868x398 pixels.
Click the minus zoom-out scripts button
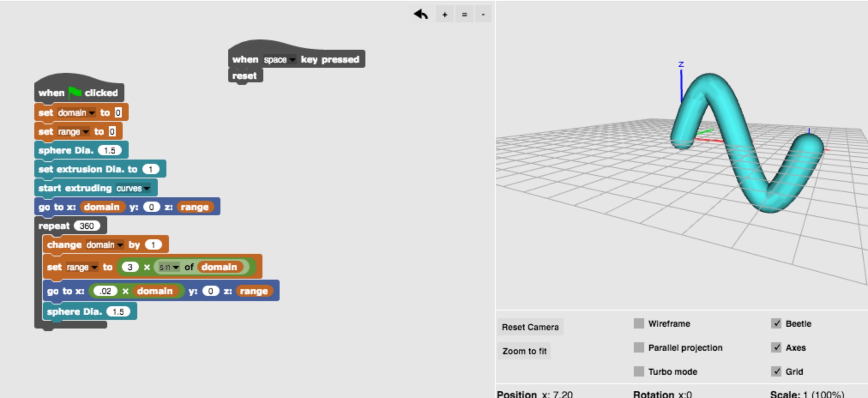point(483,15)
